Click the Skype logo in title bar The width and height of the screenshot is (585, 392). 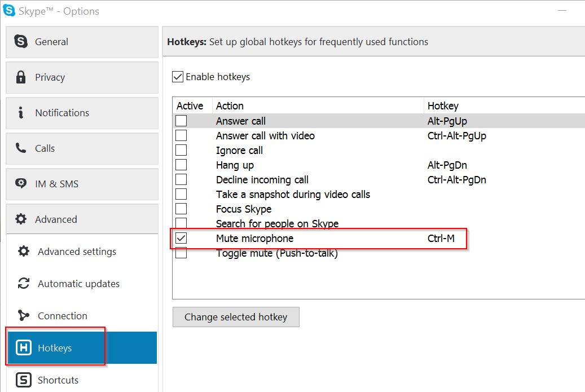point(9,10)
